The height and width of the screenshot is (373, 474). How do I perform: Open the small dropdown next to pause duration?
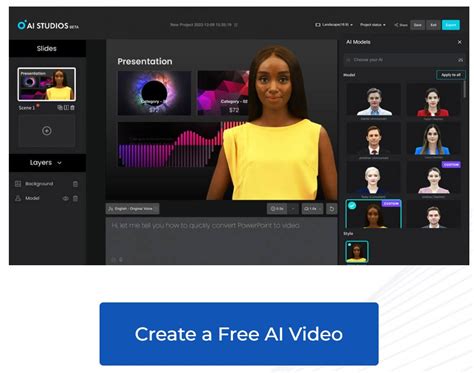click(293, 209)
